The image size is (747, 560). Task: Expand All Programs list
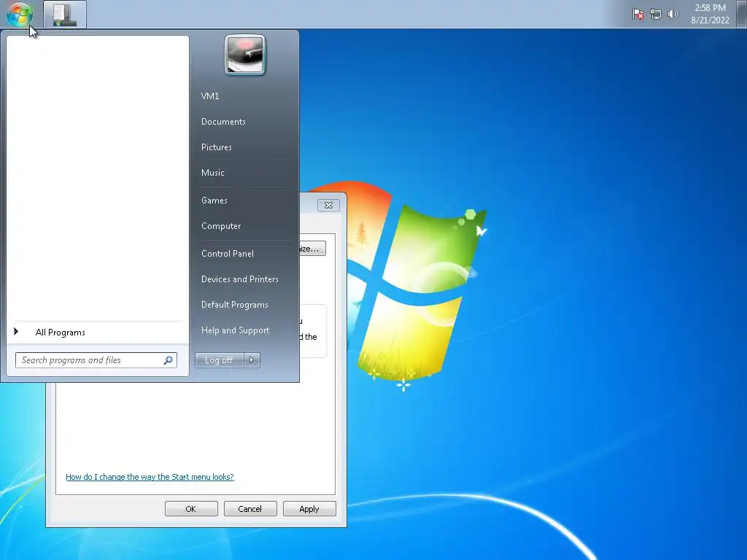(x=60, y=332)
